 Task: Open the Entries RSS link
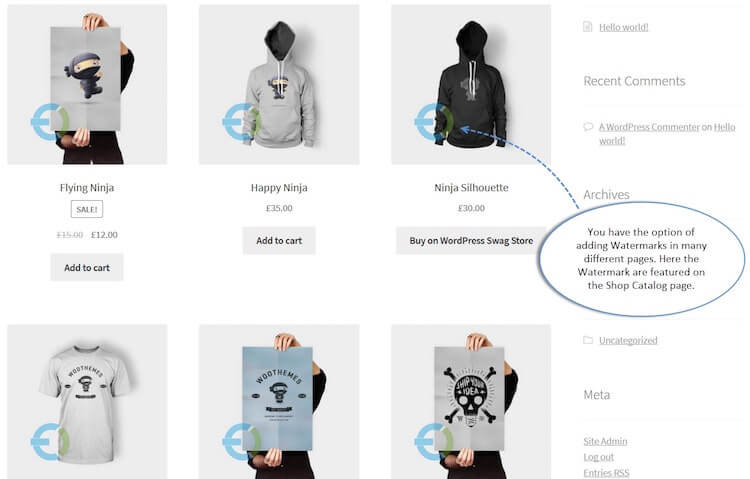(x=606, y=473)
